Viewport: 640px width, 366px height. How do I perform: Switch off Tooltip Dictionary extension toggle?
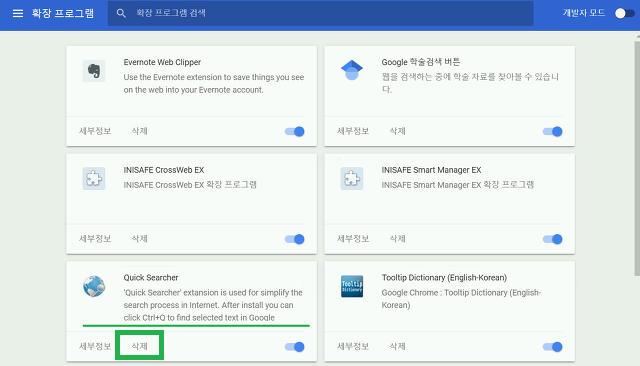[553, 347]
